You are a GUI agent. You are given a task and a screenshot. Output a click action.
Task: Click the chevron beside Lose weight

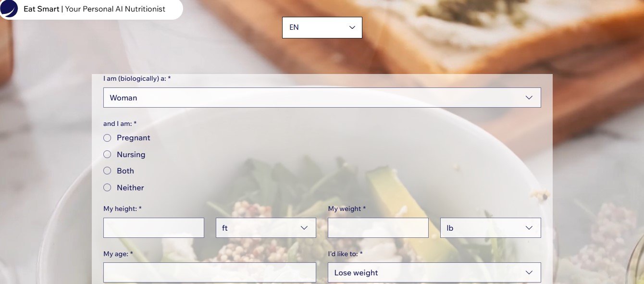coord(529,272)
